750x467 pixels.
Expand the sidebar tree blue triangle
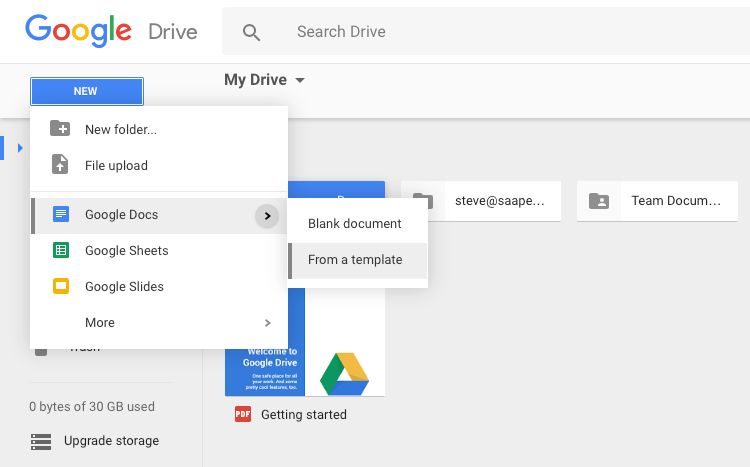coord(20,148)
